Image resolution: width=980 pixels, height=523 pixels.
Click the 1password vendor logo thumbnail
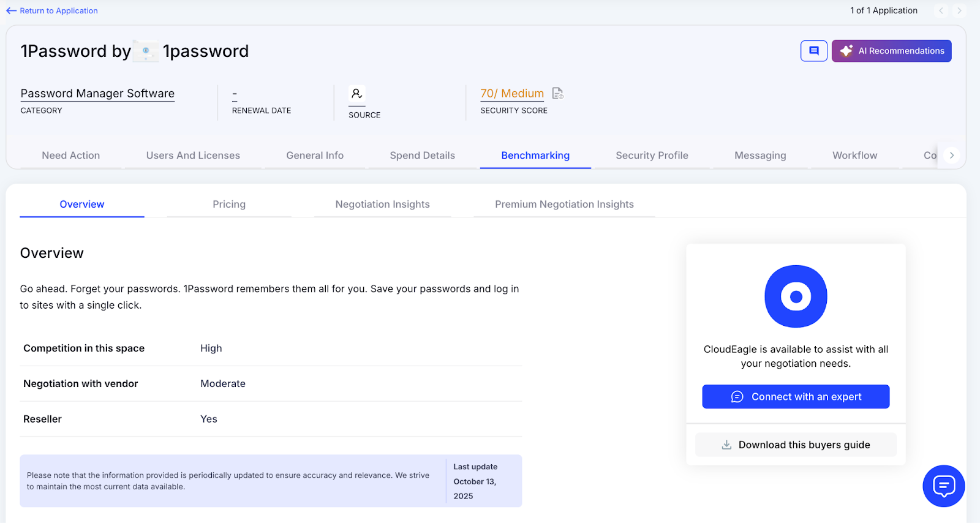point(146,51)
